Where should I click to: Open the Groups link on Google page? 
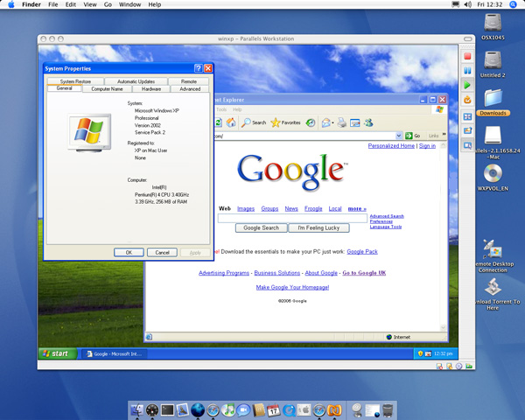tap(269, 208)
